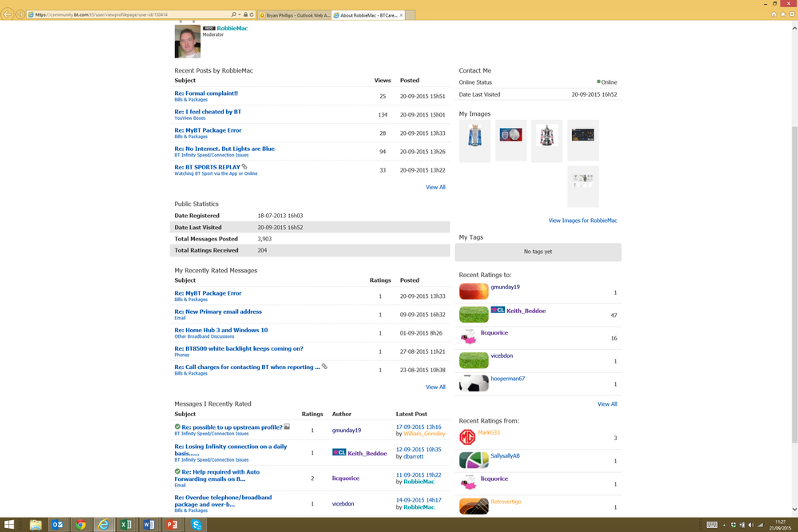Open Outlook from the taskbar

58,525
